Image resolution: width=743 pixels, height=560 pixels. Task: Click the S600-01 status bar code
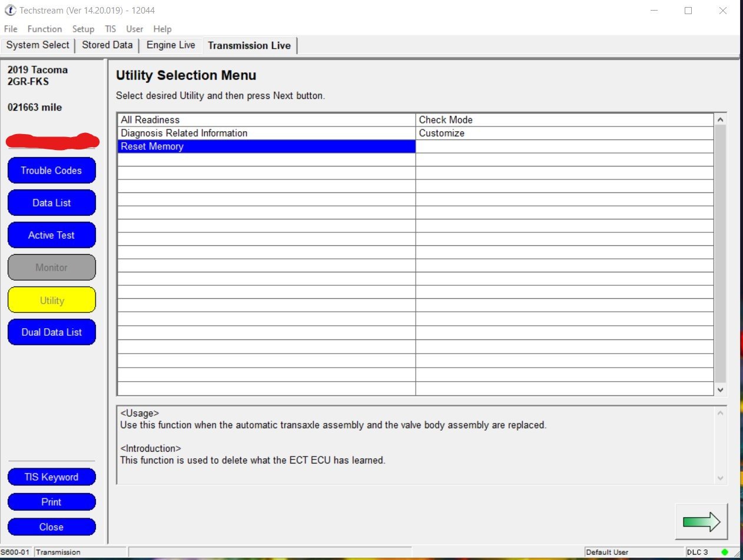(x=16, y=552)
